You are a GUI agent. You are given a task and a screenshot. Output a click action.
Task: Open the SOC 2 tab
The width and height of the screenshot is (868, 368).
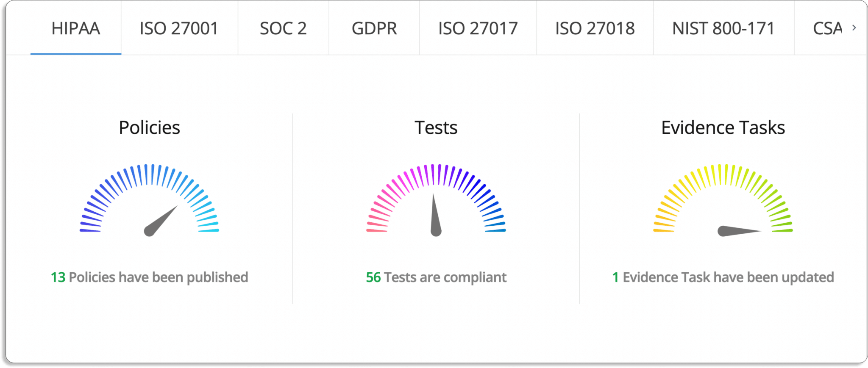pyautogui.click(x=283, y=28)
